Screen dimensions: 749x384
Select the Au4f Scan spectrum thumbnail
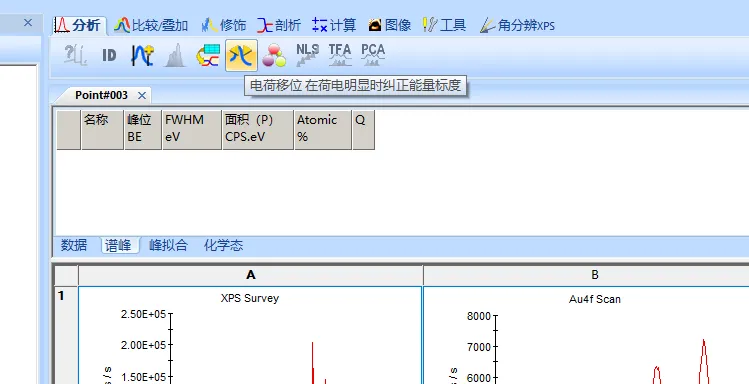(x=586, y=335)
